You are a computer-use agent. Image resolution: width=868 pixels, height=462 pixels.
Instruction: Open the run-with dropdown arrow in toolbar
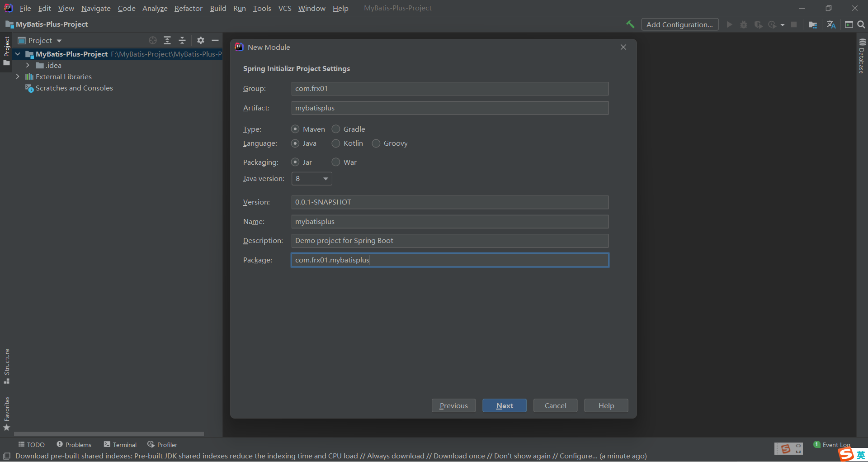pos(783,25)
